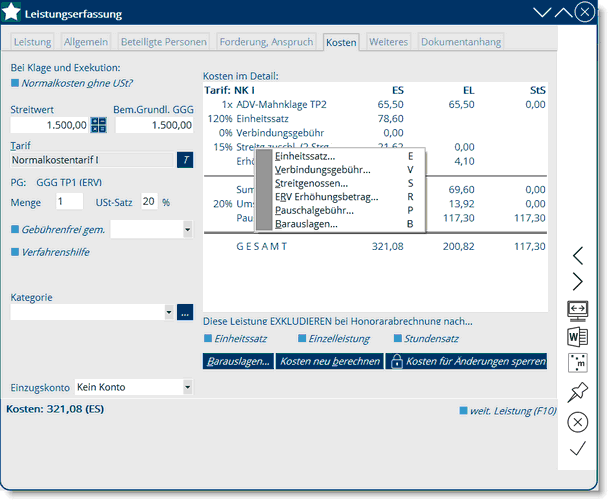
Task: Choose Streitgenossen... menu entry
Action: [340, 183]
